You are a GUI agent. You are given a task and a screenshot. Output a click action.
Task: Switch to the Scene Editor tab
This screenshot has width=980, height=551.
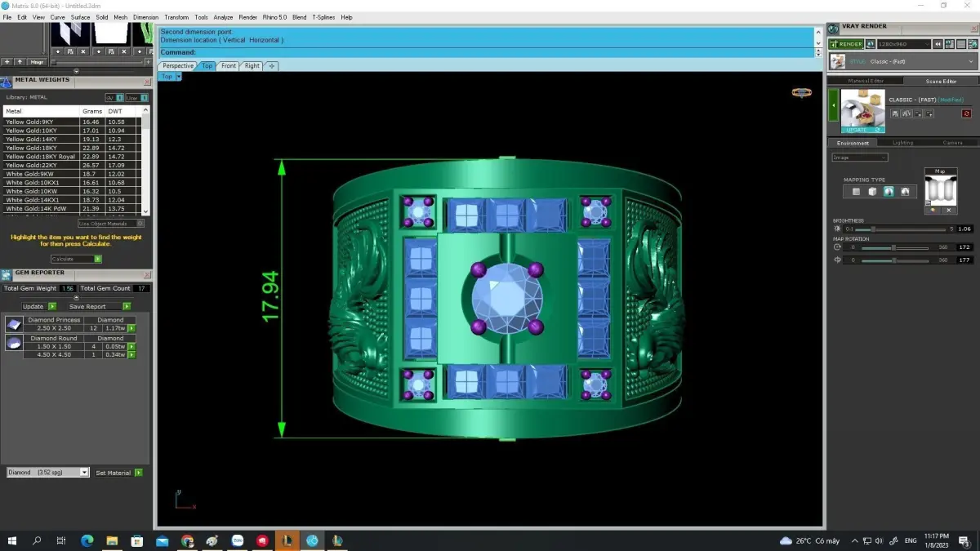coord(941,81)
